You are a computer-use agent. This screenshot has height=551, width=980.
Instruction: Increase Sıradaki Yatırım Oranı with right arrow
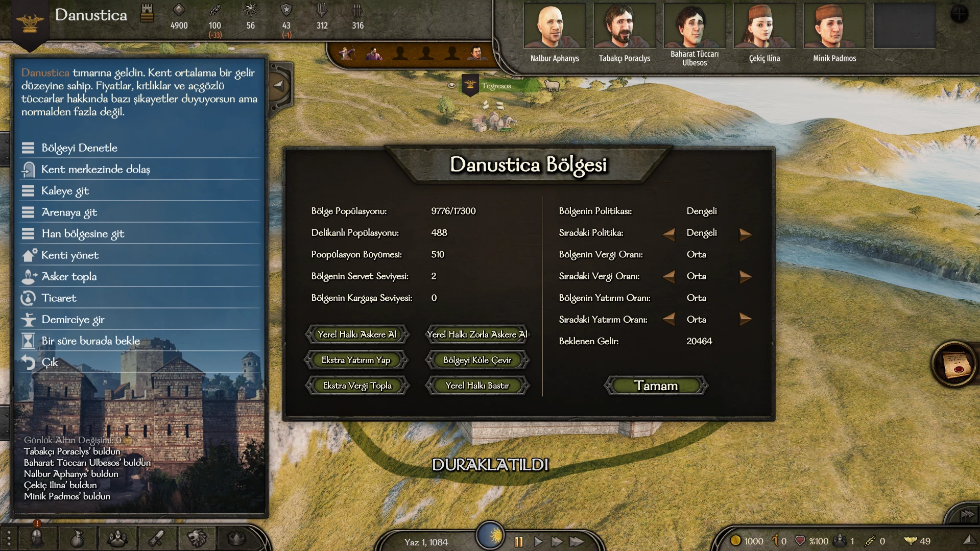746,320
